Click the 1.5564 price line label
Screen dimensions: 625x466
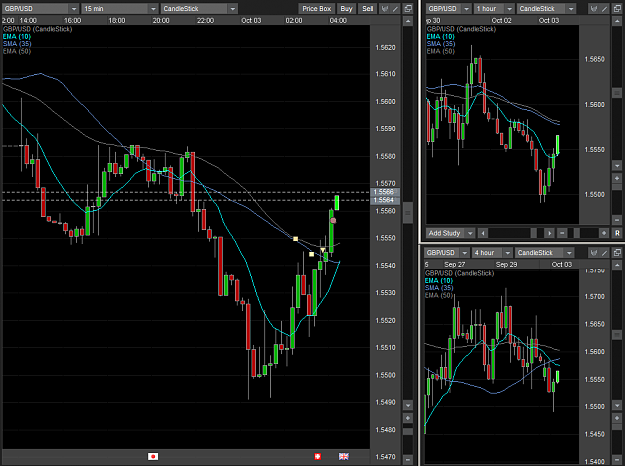pos(385,200)
